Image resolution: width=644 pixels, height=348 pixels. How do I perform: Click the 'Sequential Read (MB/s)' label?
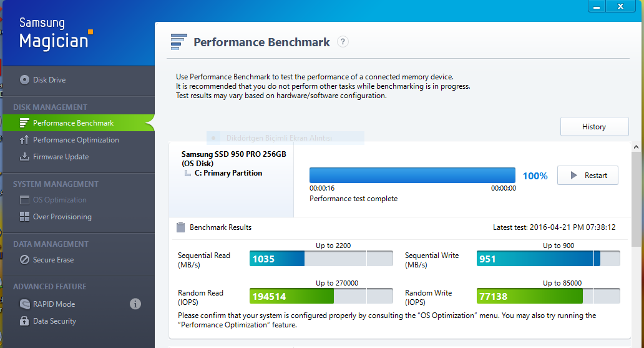(x=203, y=260)
